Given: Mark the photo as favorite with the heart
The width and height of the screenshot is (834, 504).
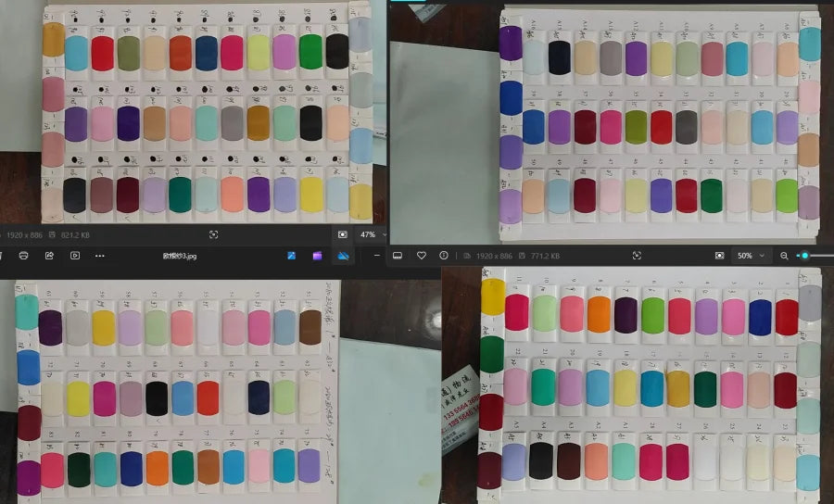Looking at the screenshot, I should pos(421,255).
